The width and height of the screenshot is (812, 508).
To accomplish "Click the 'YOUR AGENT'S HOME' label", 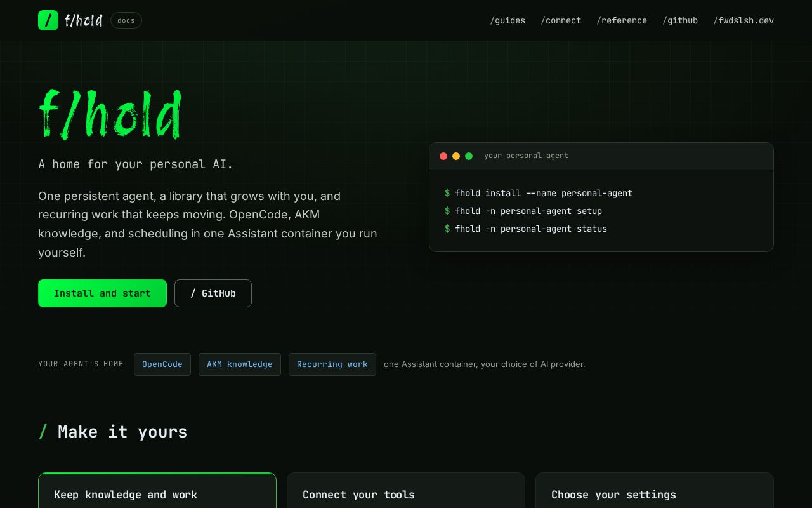I will [81, 364].
